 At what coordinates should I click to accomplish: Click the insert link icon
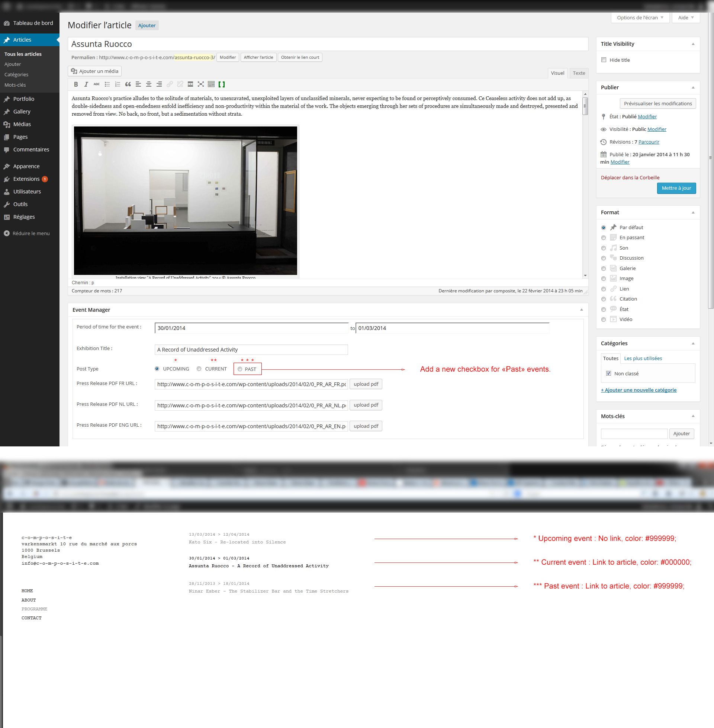tap(170, 84)
